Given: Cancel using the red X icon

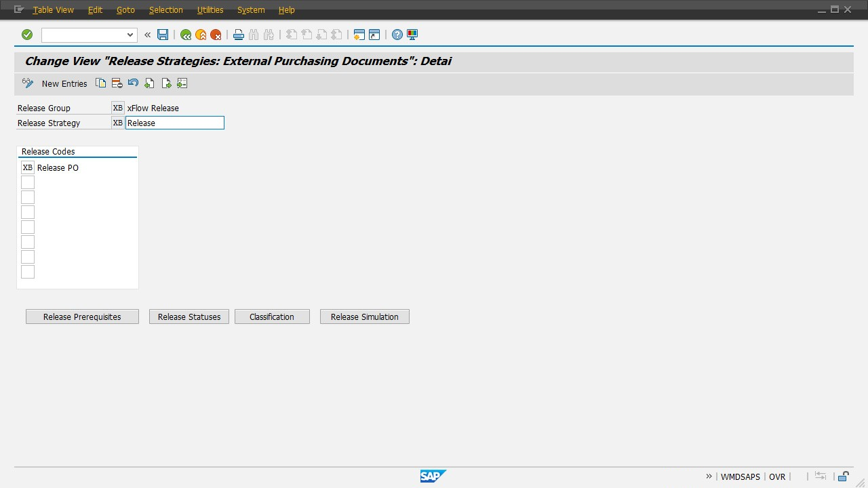Looking at the screenshot, I should (x=216, y=35).
